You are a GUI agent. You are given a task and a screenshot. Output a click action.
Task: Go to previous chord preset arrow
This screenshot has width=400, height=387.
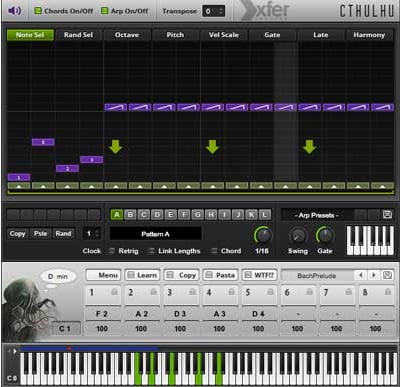361,275
